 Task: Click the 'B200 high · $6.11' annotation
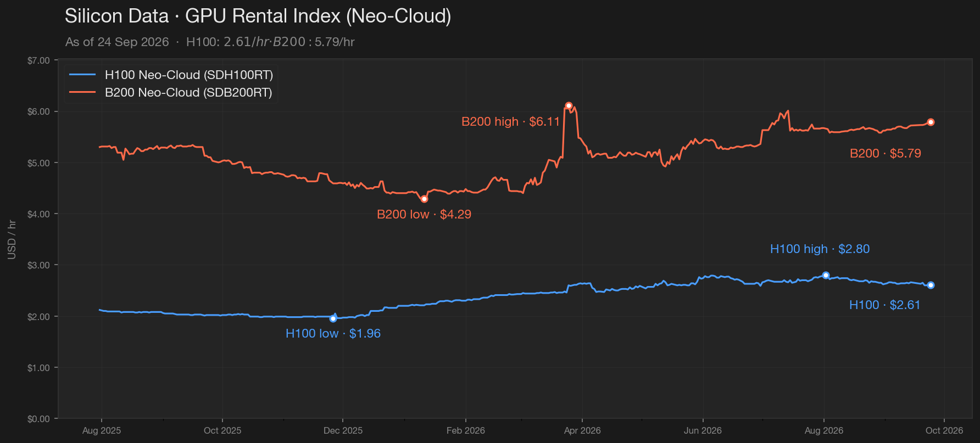(510, 121)
